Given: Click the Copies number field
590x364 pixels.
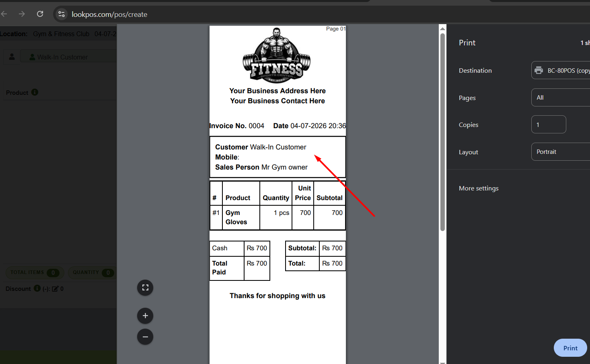Looking at the screenshot, I should [549, 125].
